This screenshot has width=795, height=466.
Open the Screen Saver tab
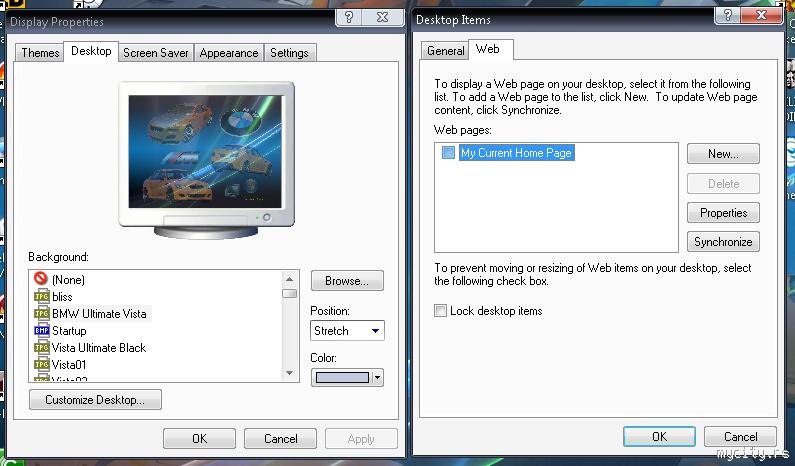coord(156,53)
